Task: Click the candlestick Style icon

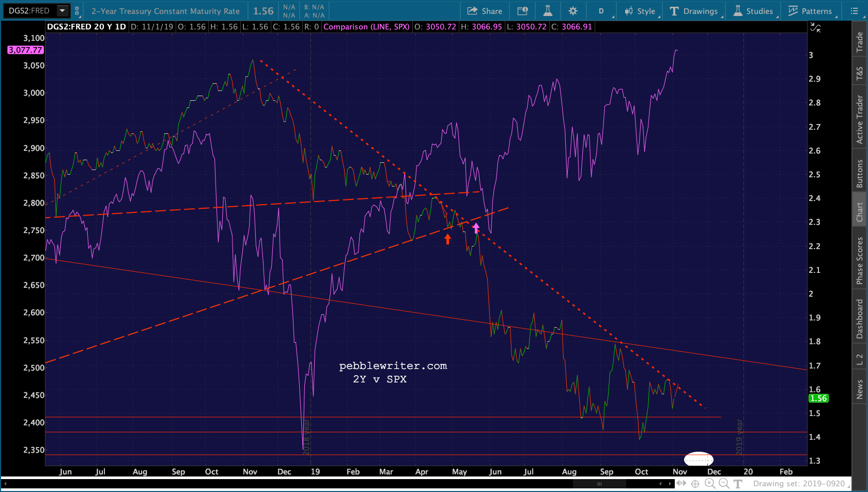Action: tap(629, 11)
